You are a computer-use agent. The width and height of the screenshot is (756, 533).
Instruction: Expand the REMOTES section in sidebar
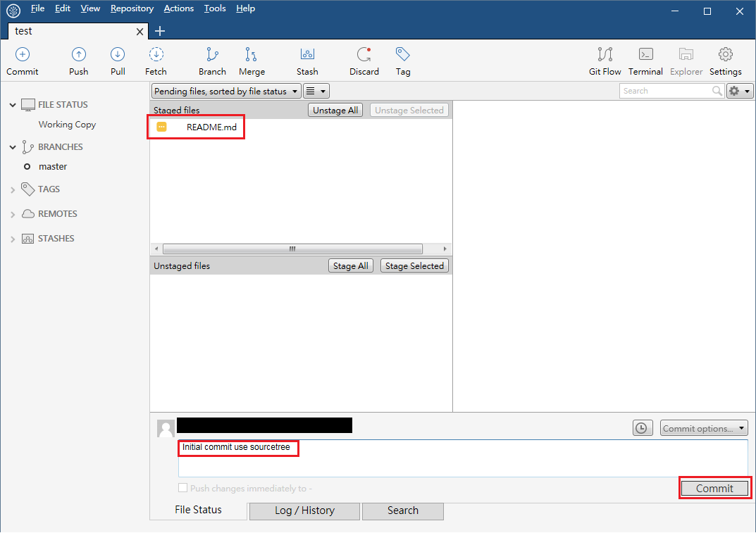point(13,214)
